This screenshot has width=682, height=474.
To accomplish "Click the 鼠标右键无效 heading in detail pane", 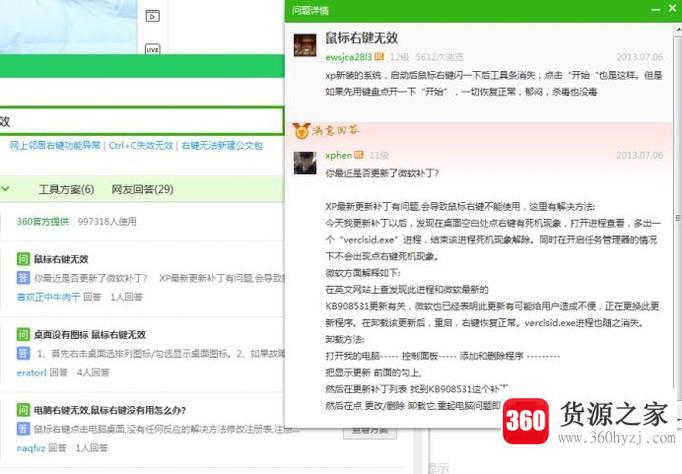I will pyautogui.click(x=361, y=38).
